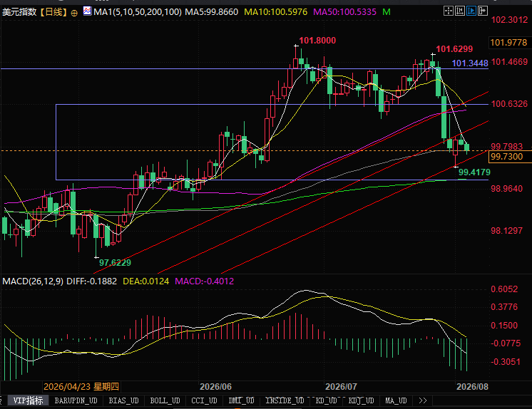The height and width of the screenshot is (409, 532).
Task: Click the MA10:100.5976 value
Action: (x=275, y=12)
